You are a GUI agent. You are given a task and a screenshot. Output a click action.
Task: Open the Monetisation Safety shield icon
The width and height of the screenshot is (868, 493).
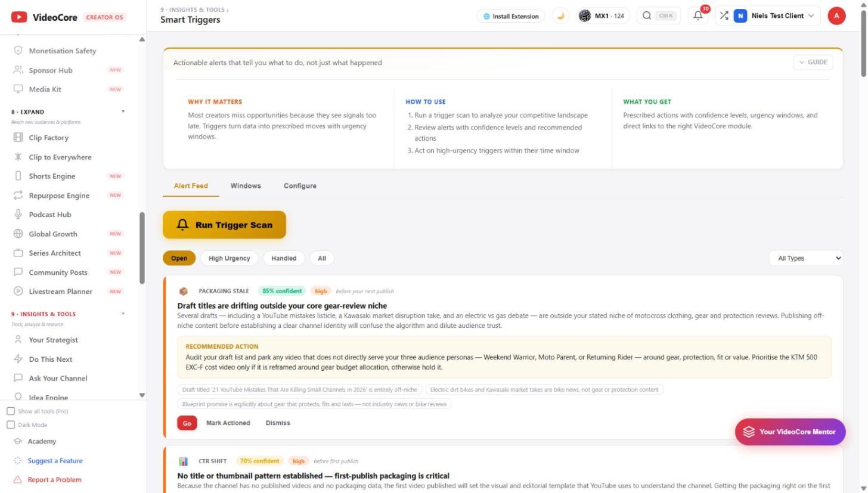click(x=18, y=51)
